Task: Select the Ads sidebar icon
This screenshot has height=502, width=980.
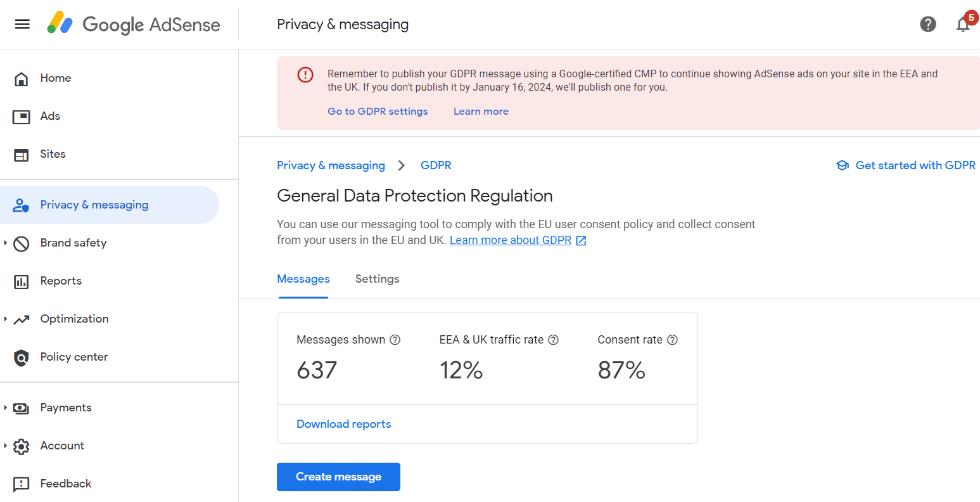Action: pos(22,116)
